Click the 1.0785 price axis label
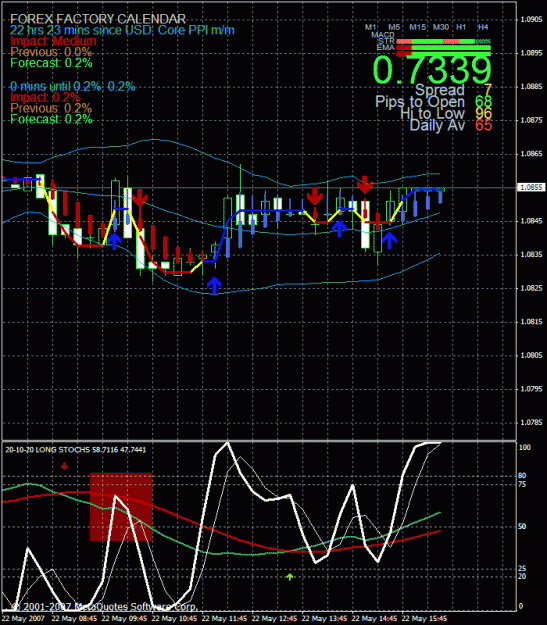The height and width of the screenshot is (625, 547). (531, 423)
